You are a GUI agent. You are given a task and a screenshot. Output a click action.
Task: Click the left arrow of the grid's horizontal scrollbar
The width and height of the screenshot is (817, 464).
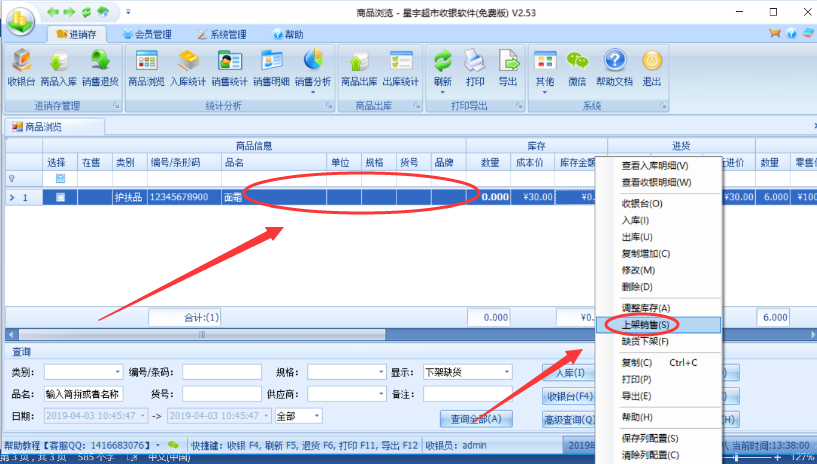pyautogui.click(x=11, y=334)
